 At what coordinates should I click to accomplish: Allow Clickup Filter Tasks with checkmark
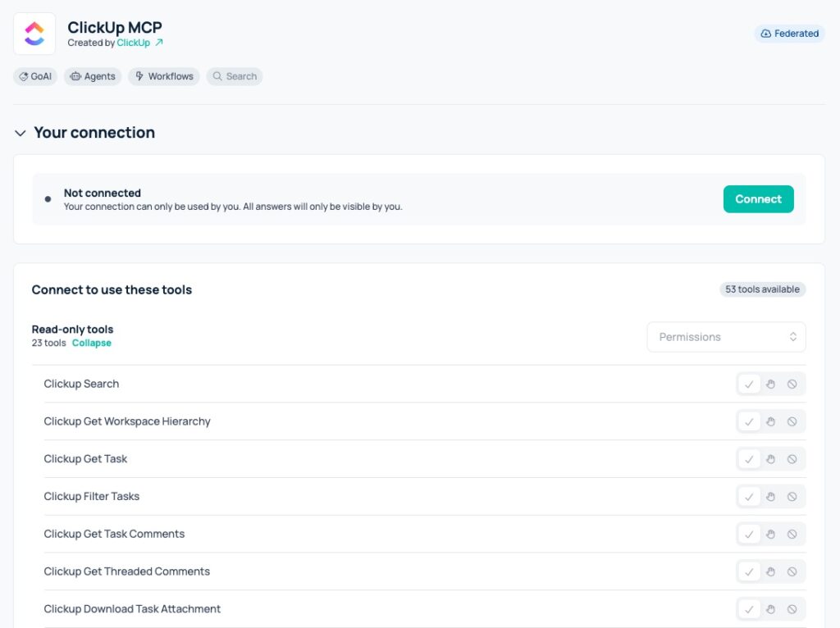click(749, 496)
